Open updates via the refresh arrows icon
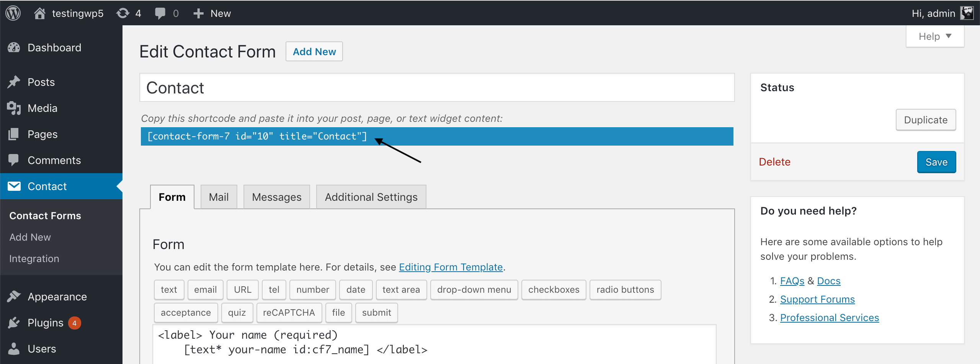The width and height of the screenshot is (980, 364). coord(123,13)
